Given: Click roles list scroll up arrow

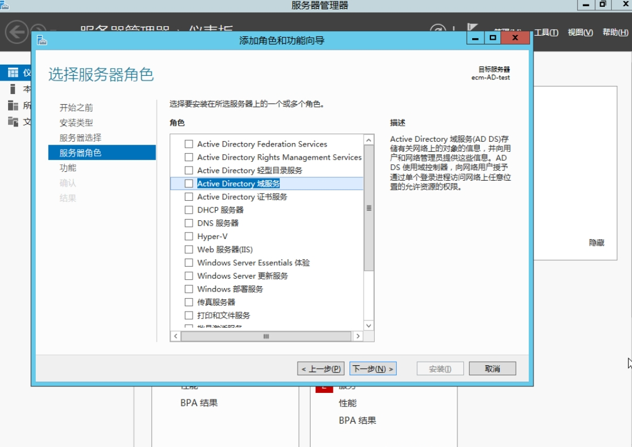Looking at the screenshot, I should pyautogui.click(x=368, y=140).
